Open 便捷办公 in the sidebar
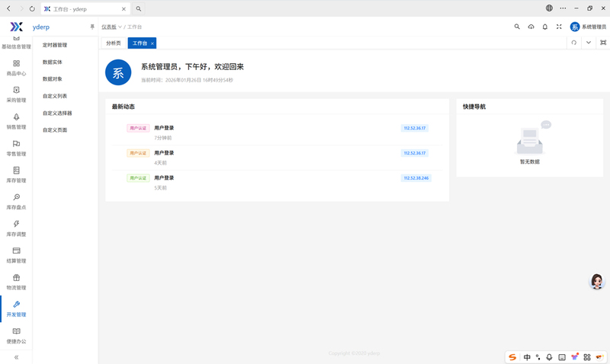610x364 pixels. click(x=16, y=336)
